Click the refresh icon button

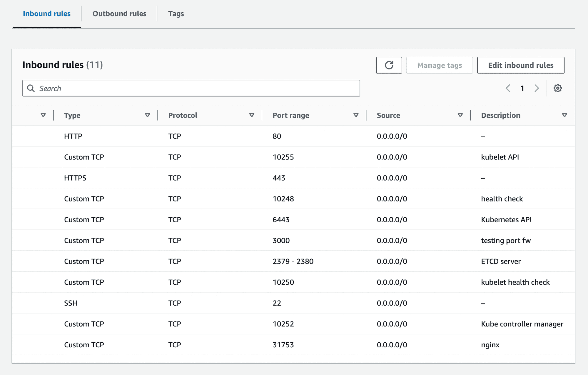tap(389, 65)
